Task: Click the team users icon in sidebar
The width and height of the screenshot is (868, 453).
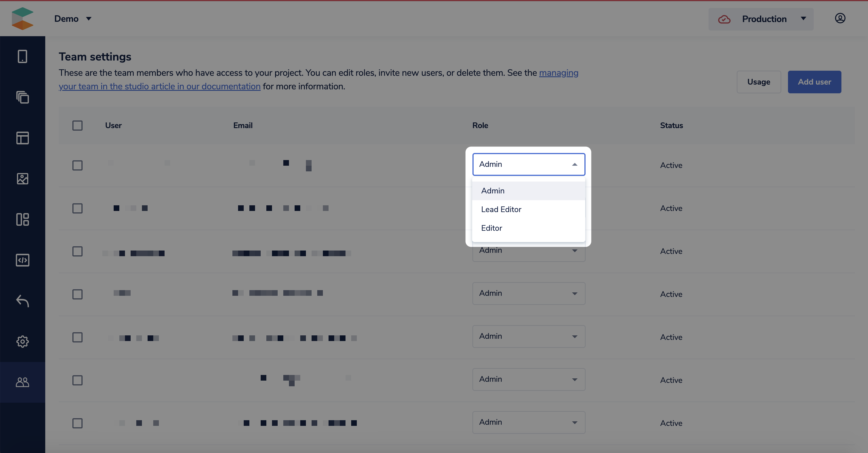Action: tap(22, 382)
